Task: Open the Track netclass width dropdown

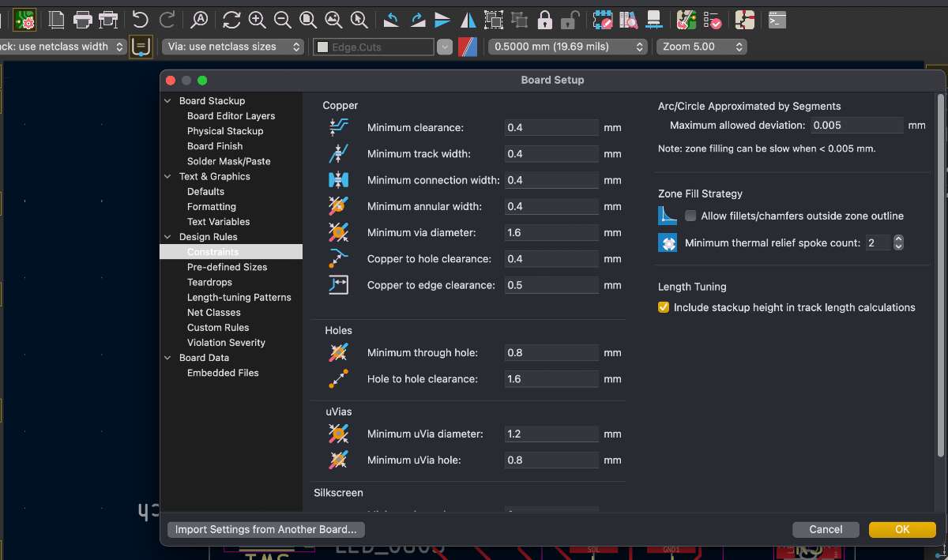Action: click(63, 47)
